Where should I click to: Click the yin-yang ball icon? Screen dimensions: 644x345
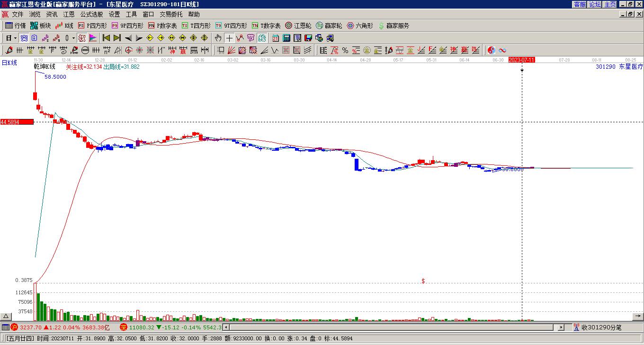[491, 50]
